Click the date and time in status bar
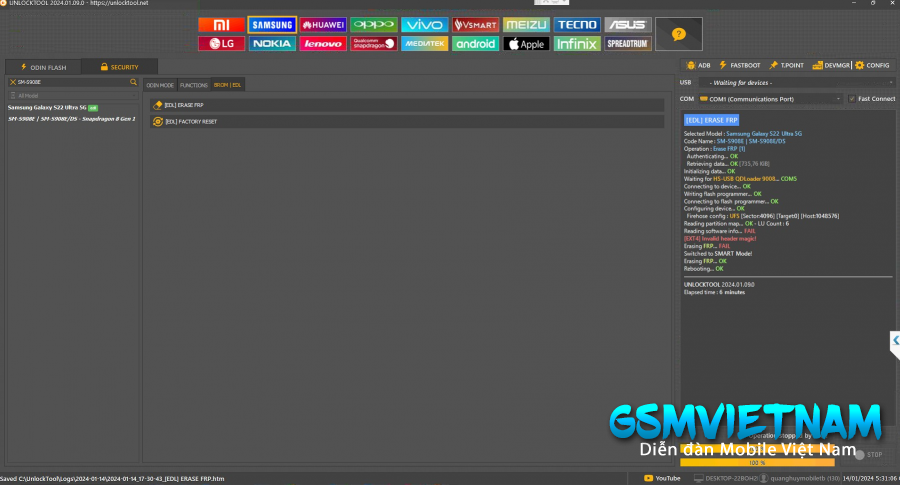 [870, 478]
